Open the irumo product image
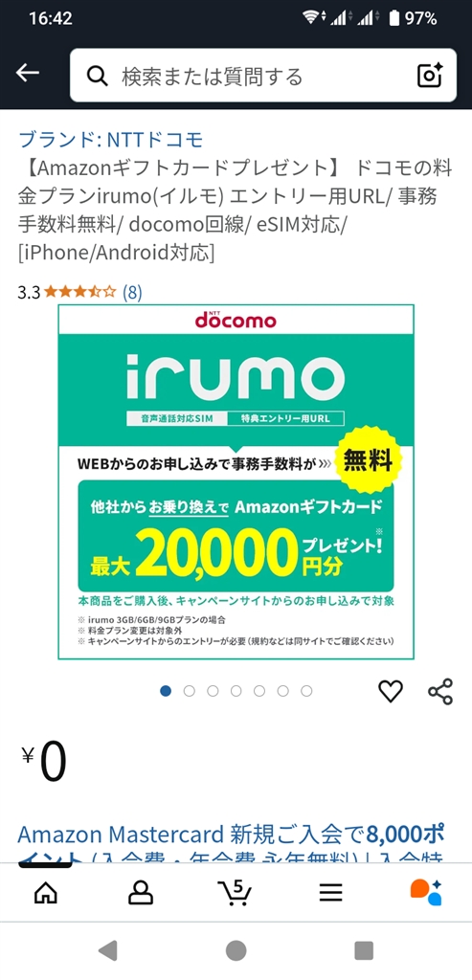 click(x=236, y=482)
